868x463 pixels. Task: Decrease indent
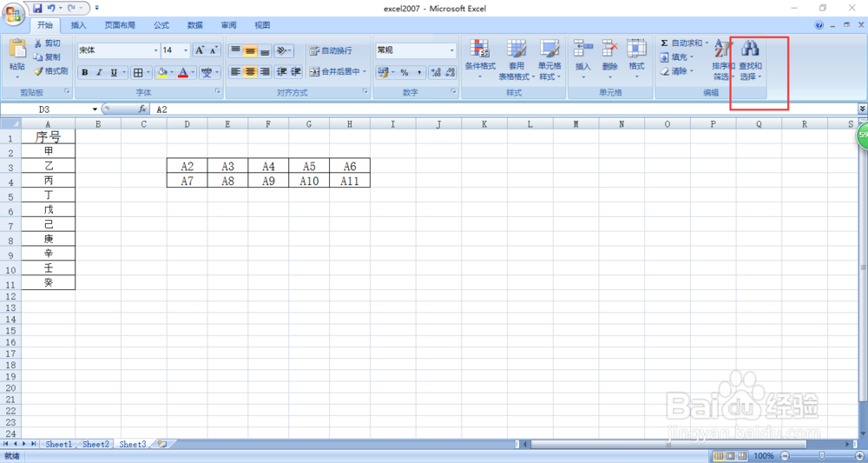[x=282, y=72]
